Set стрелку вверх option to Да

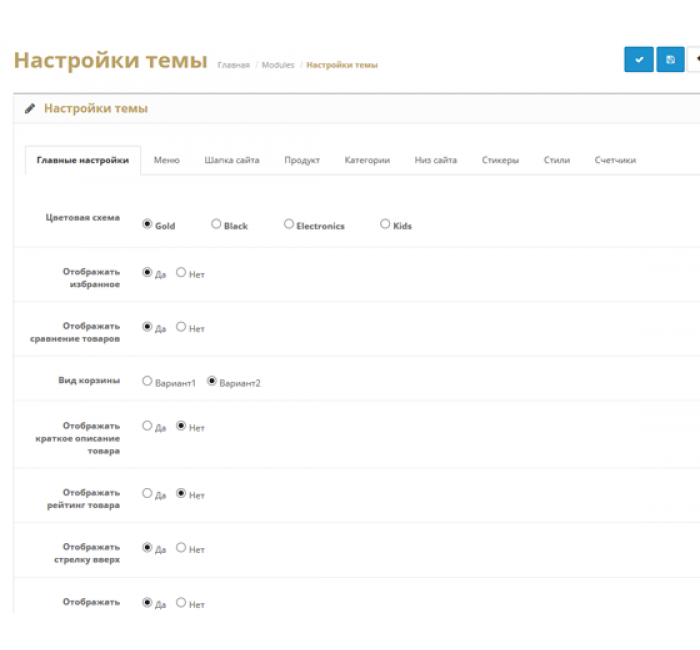pos(147,547)
